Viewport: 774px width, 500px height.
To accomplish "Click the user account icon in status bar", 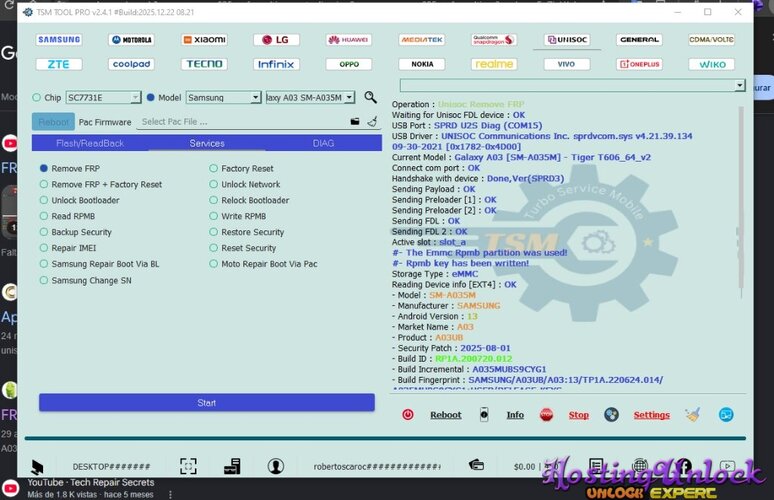I will 275,466.
